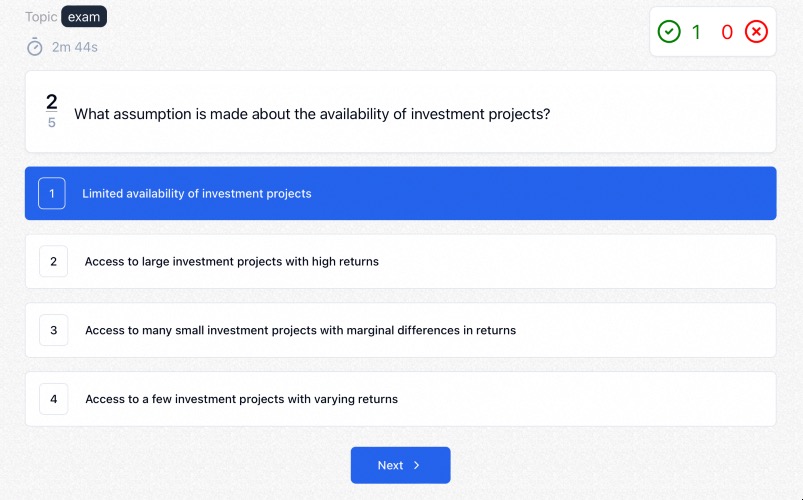Click the number 3 option badge
Screen dimensions: 803x500
coord(53,330)
